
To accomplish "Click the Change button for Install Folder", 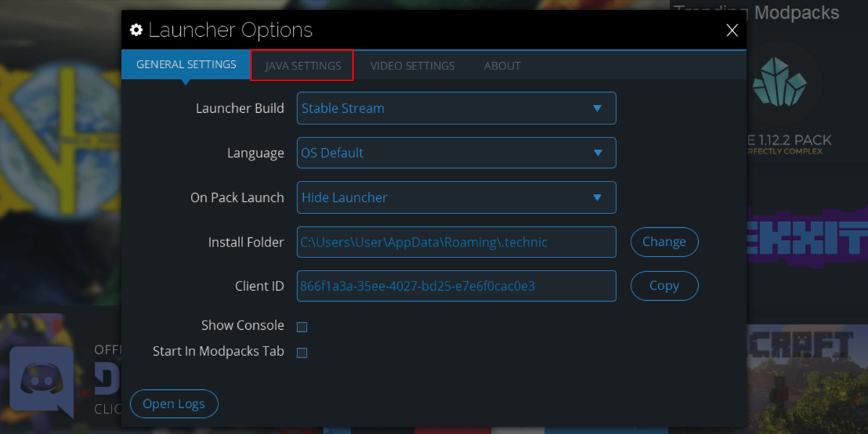I will point(664,242).
